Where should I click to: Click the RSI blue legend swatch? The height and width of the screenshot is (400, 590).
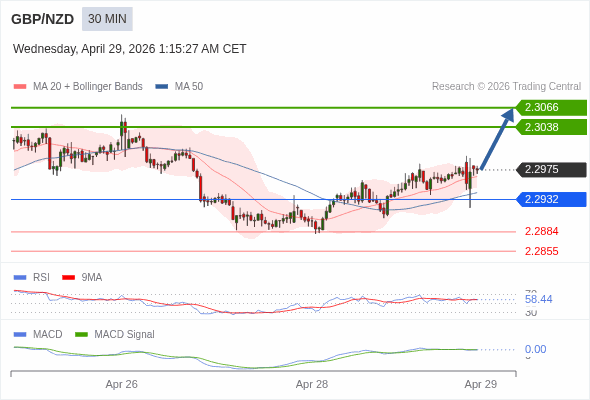[20, 278]
